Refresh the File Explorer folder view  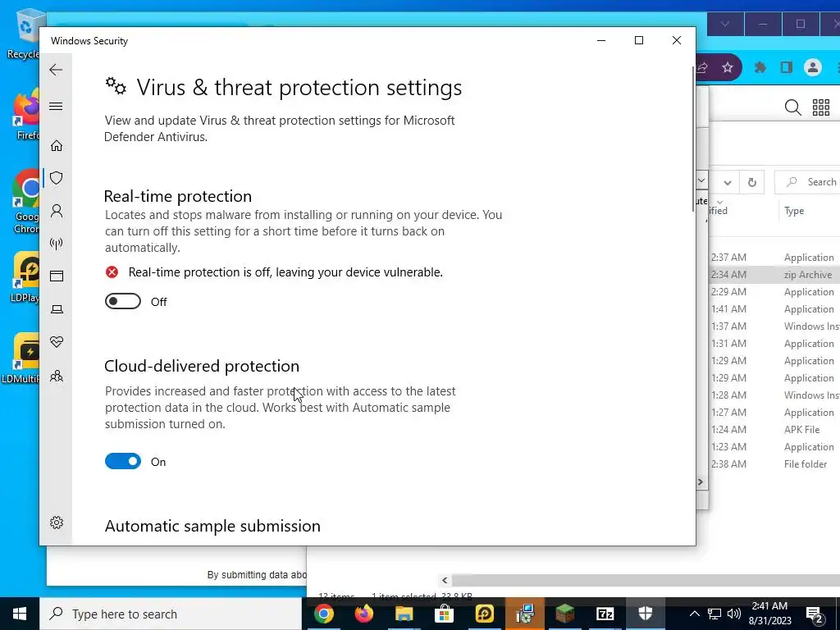[751, 183]
